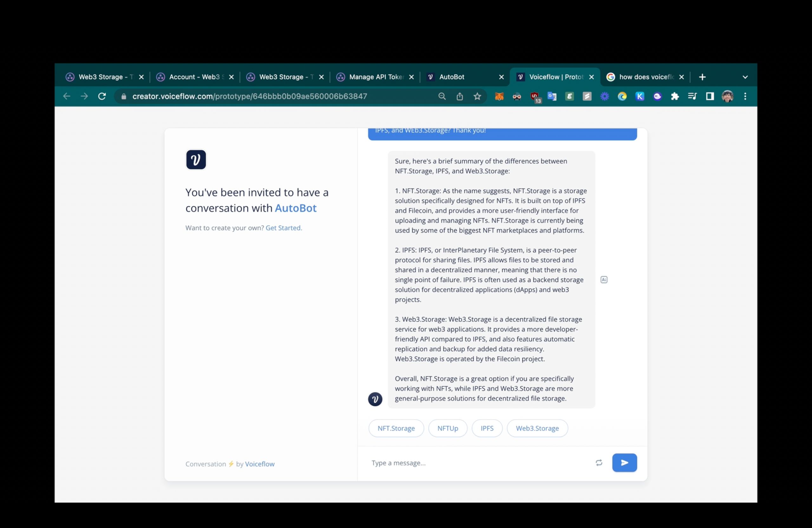The width and height of the screenshot is (812, 528).
Task: Open the MetaMask fox extension
Action: [x=499, y=96]
